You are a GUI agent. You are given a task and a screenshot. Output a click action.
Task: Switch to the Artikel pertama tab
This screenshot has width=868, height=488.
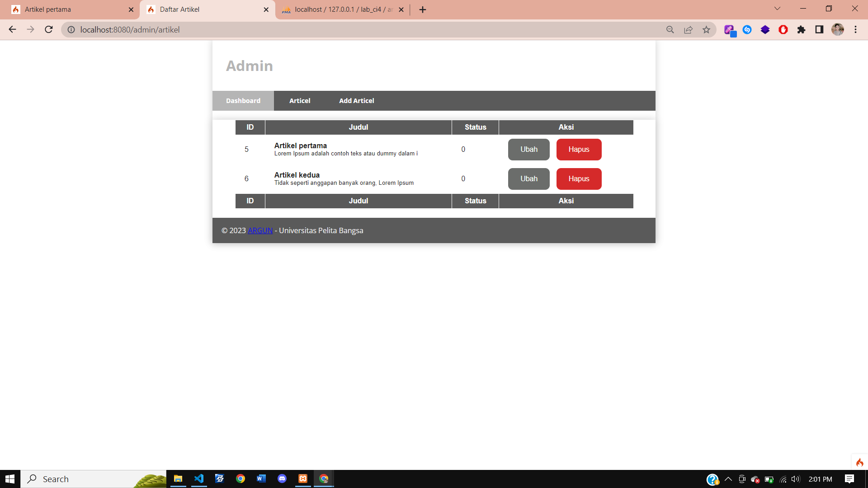pyautogui.click(x=68, y=9)
